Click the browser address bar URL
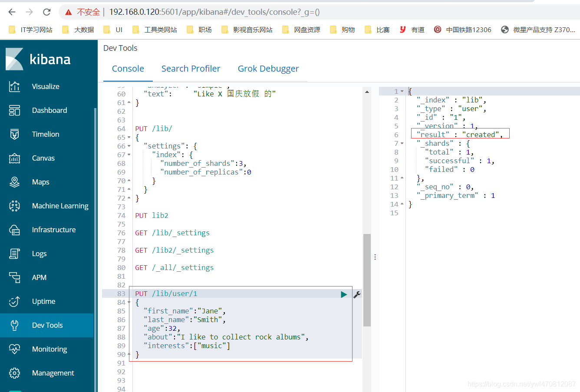This screenshot has height=392, width=580. pyautogui.click(x=214, y=12)
